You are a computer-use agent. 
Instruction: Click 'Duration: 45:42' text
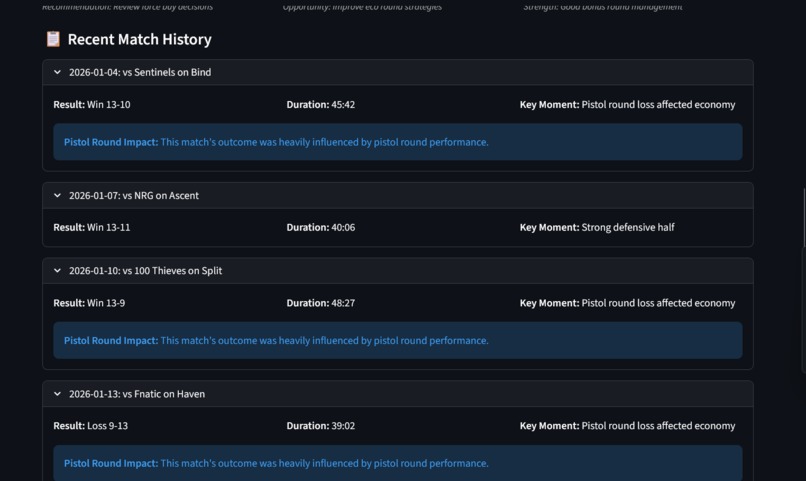click(321, 105)
